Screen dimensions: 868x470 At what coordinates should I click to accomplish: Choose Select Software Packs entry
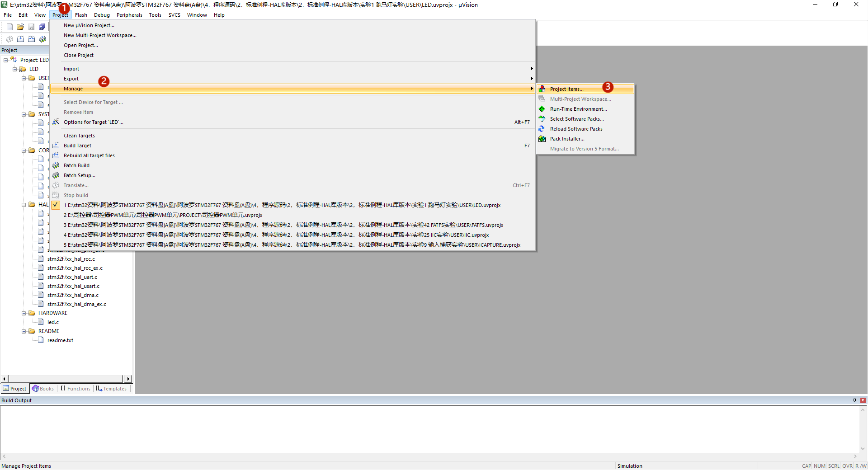click(585, 119)
